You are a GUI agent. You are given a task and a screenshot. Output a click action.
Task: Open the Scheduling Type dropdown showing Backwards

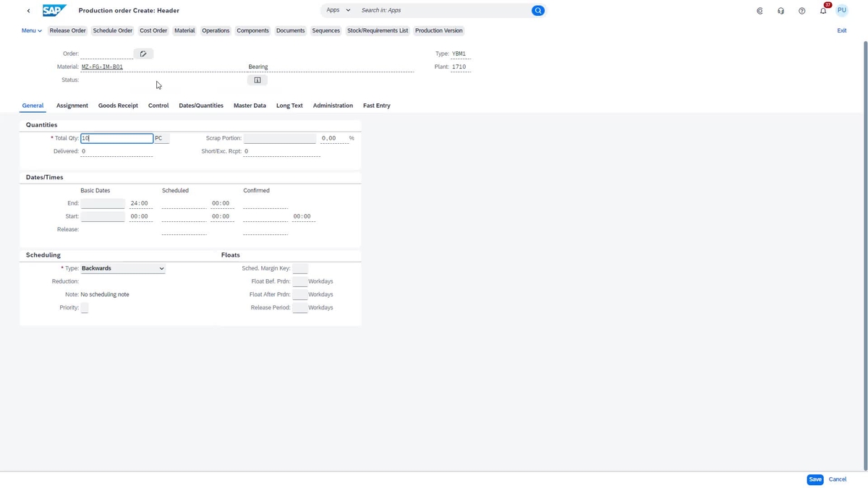(122, 268)
